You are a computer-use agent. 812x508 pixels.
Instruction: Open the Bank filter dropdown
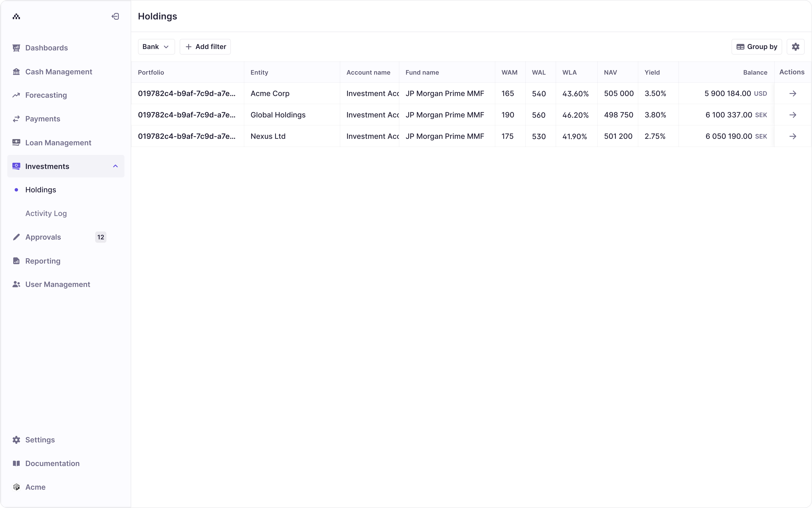click(156, 47)
